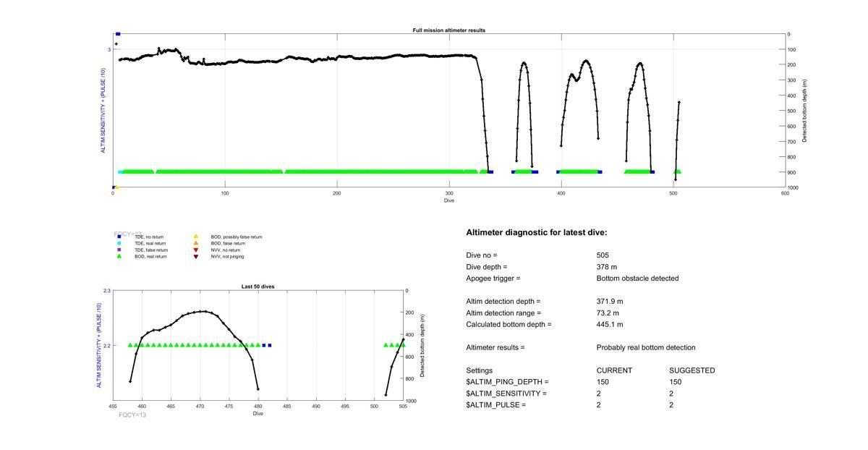This screenshot has height=450, width=868.
Task: Click the 'Dive depth =' label
Action: (x=488, y=267)
